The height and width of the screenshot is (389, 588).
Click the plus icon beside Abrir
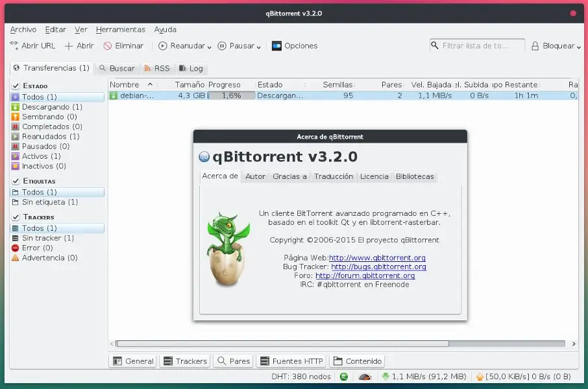tap(69, 46)
